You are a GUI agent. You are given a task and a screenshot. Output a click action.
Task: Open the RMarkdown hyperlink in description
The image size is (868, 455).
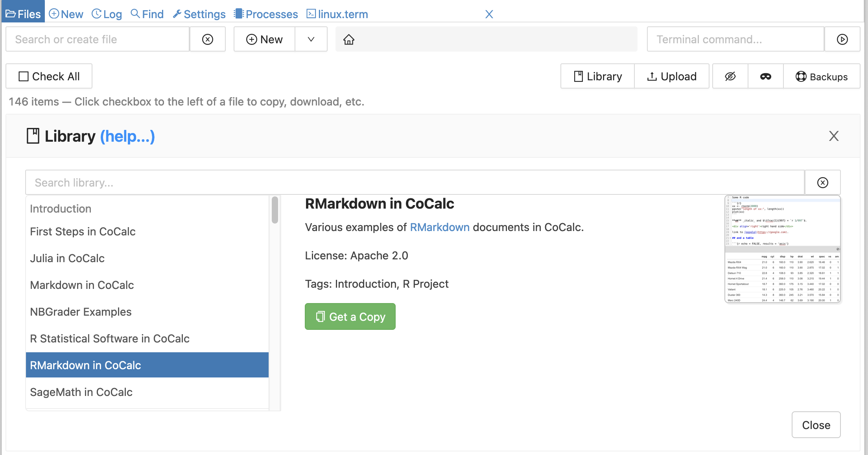click(439, 227)
